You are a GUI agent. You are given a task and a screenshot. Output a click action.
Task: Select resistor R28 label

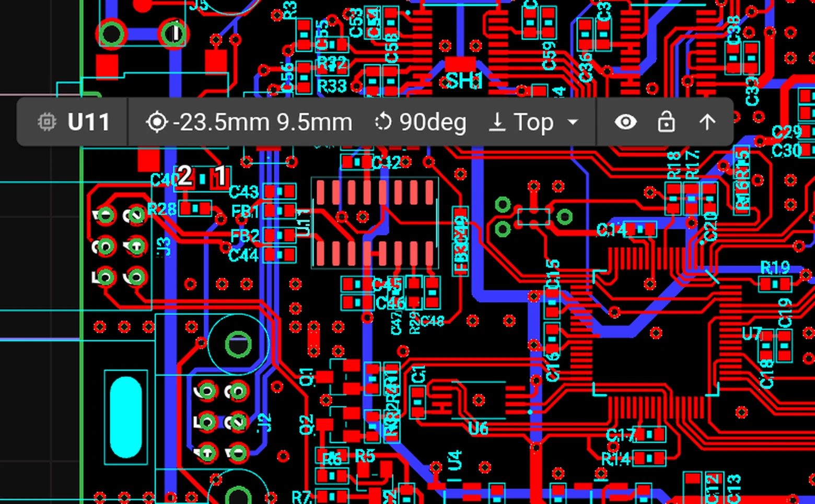pyautogui.click(x=162, y=209)
